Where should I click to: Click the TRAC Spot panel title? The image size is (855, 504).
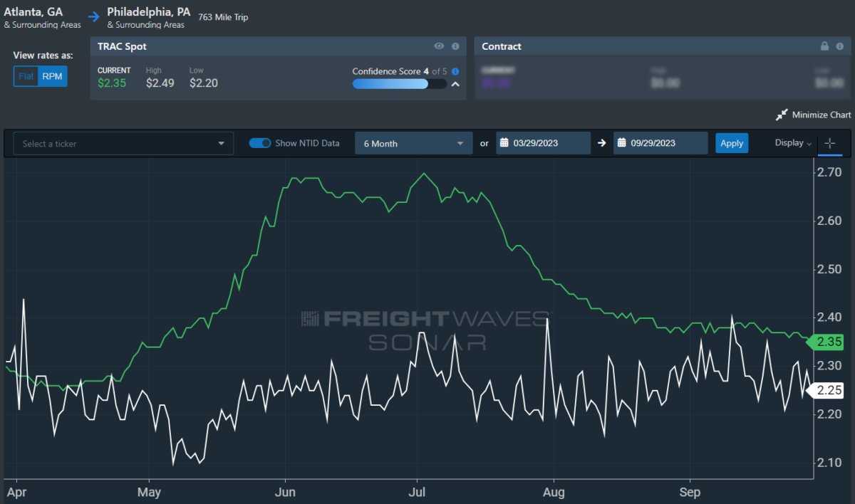click(122, 46)
